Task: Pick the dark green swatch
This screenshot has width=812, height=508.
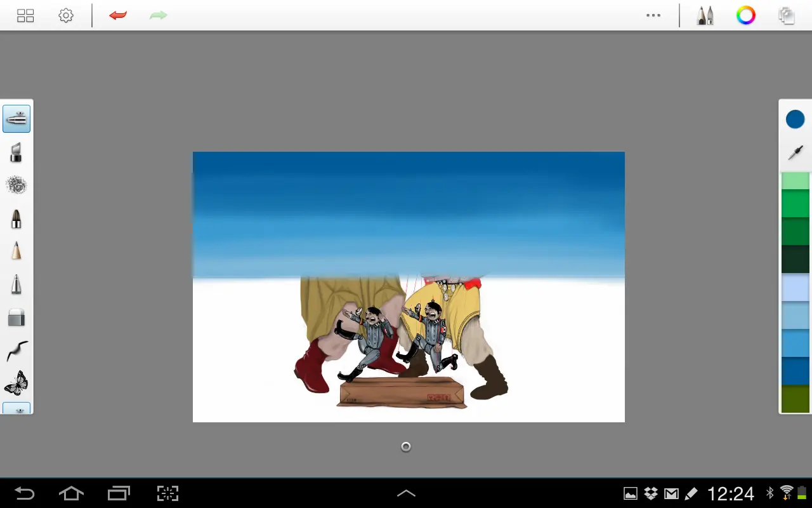Action: point(796,232)
